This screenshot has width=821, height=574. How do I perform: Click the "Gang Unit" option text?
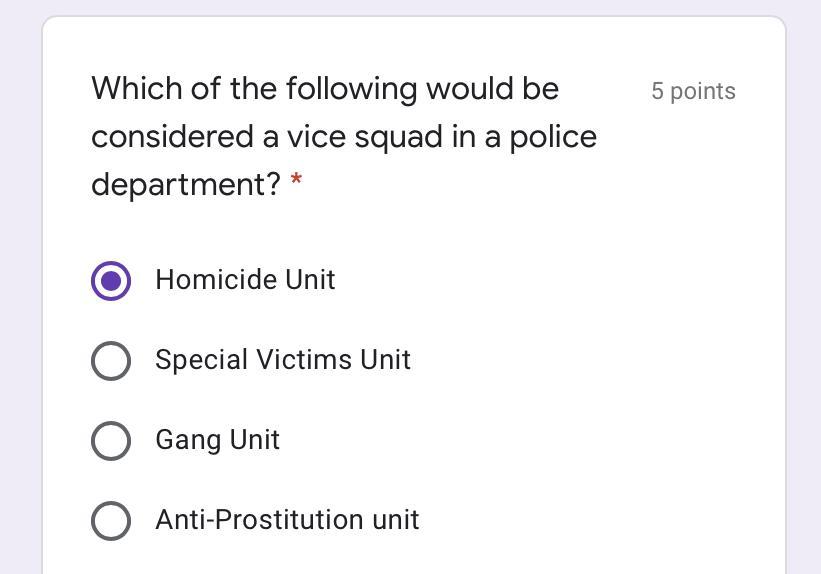[x=217, y=440]
